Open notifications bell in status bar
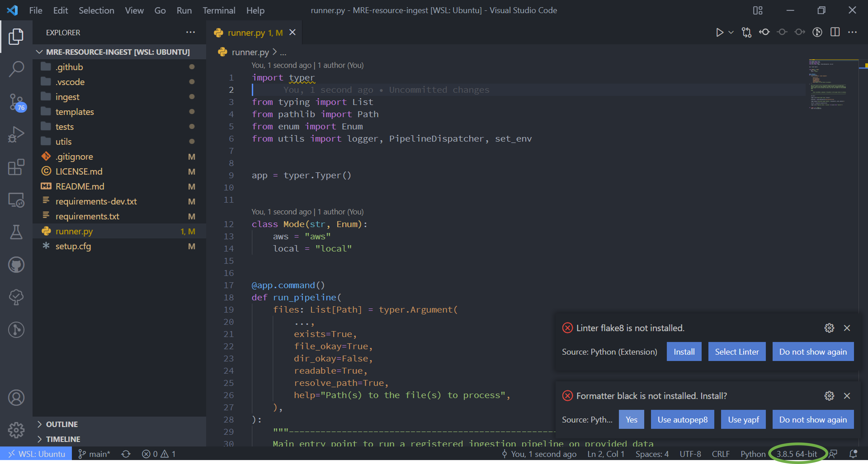The image size is (868, 464). pos(853,454)
